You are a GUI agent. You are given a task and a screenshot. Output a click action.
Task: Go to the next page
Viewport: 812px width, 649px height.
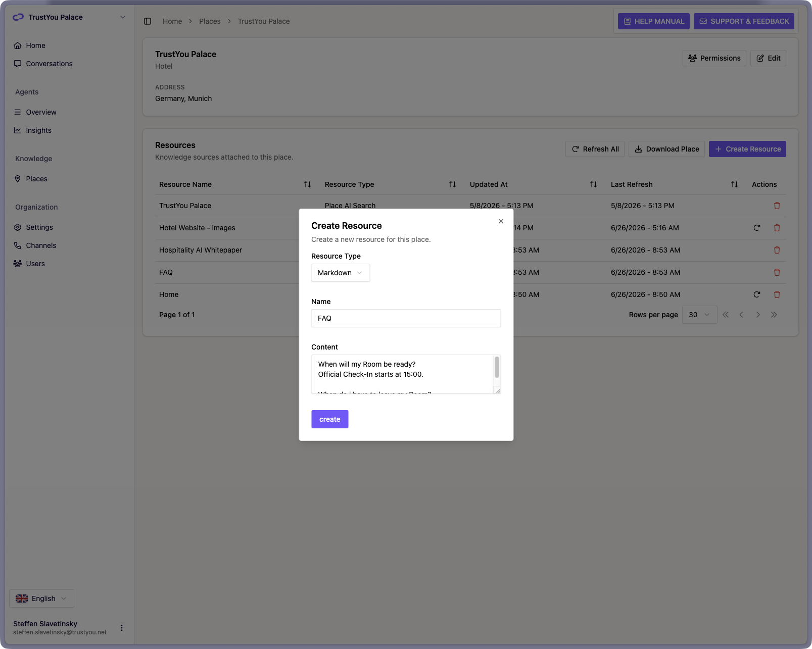[758, 315]
